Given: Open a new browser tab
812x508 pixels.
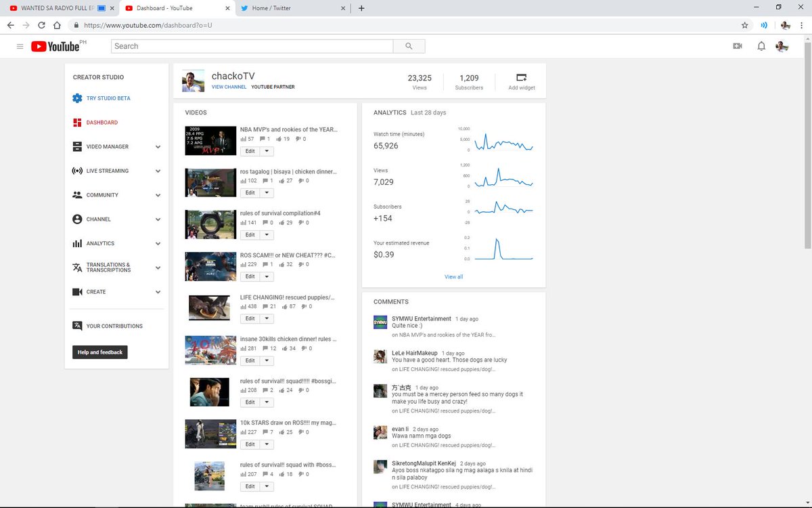Looking at the screenshot, I should [x=361, y=8].
